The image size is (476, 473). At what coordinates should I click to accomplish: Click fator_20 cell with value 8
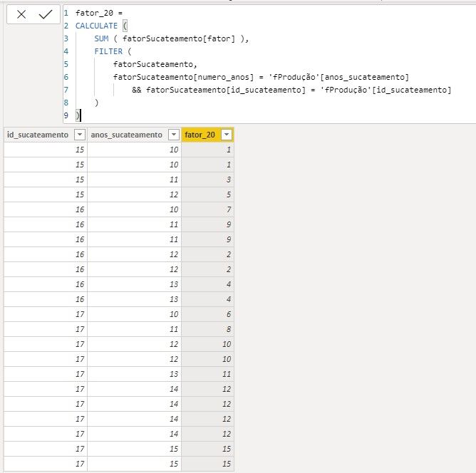tap(207, 329)
